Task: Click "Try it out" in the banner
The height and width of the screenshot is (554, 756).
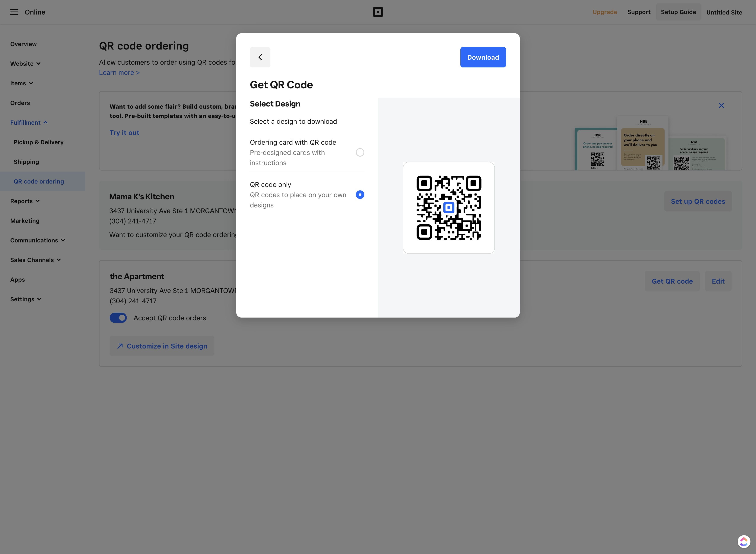Action: pyautogui.click(x=124, y=133)
